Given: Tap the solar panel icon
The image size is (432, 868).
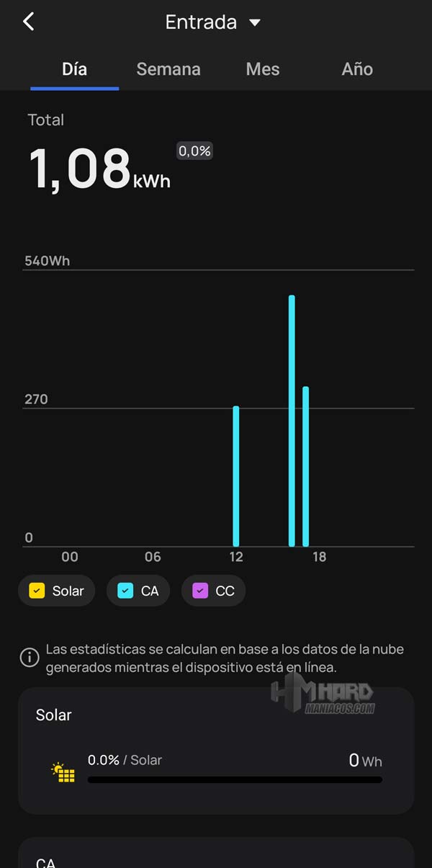Looking at the screenshot, I should point(63,772).
